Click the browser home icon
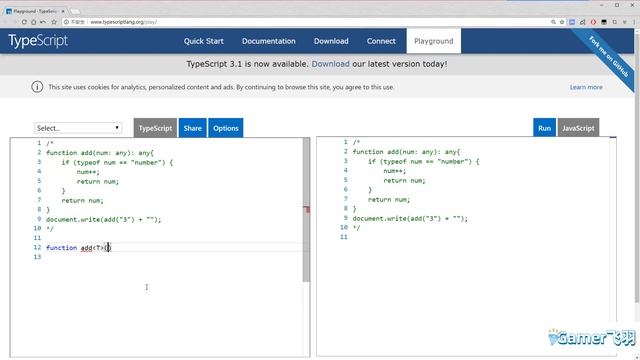This screenshot has width=640, height=360. point(33,22)
